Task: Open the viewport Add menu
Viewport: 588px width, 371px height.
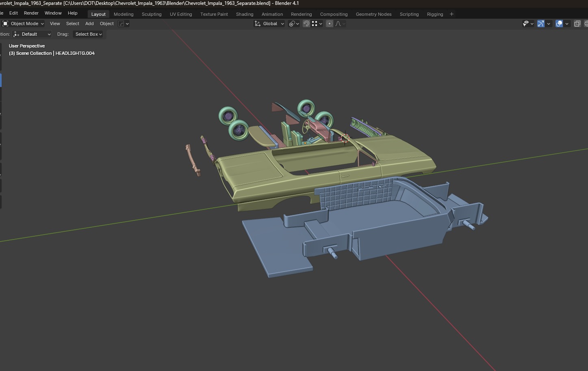Action: tap(89, 24)
